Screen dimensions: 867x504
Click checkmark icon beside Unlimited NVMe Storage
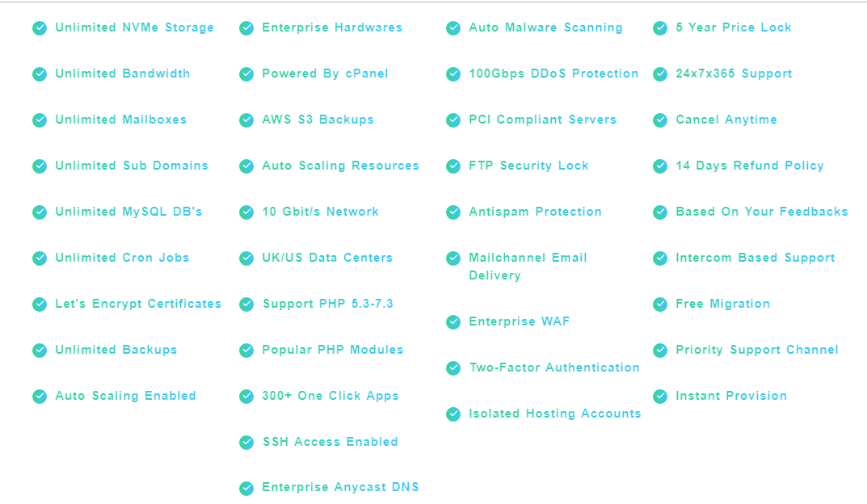point(40,28)
